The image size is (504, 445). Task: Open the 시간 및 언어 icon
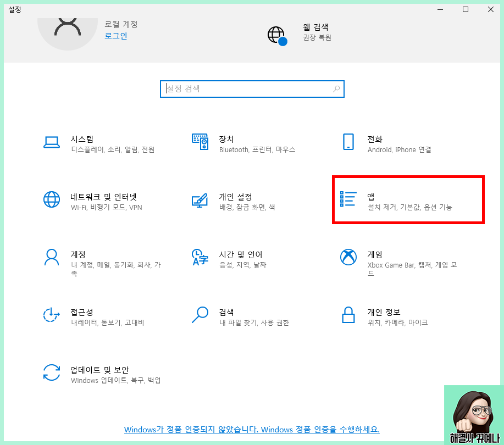coord(200,257)
